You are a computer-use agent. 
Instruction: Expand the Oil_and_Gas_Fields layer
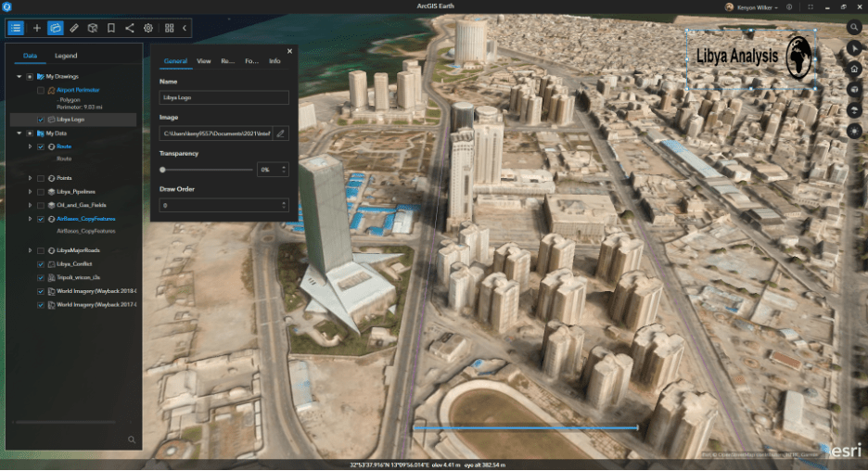30,205
